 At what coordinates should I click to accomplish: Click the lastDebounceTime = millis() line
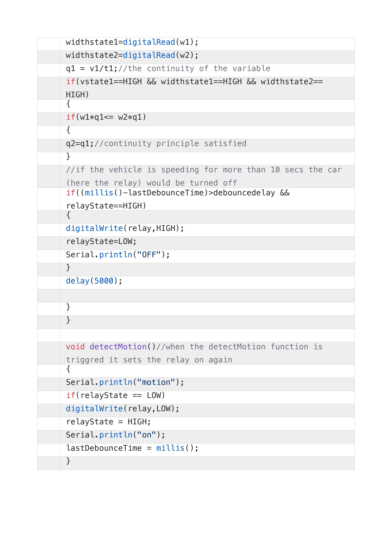(x=132, y=448)
